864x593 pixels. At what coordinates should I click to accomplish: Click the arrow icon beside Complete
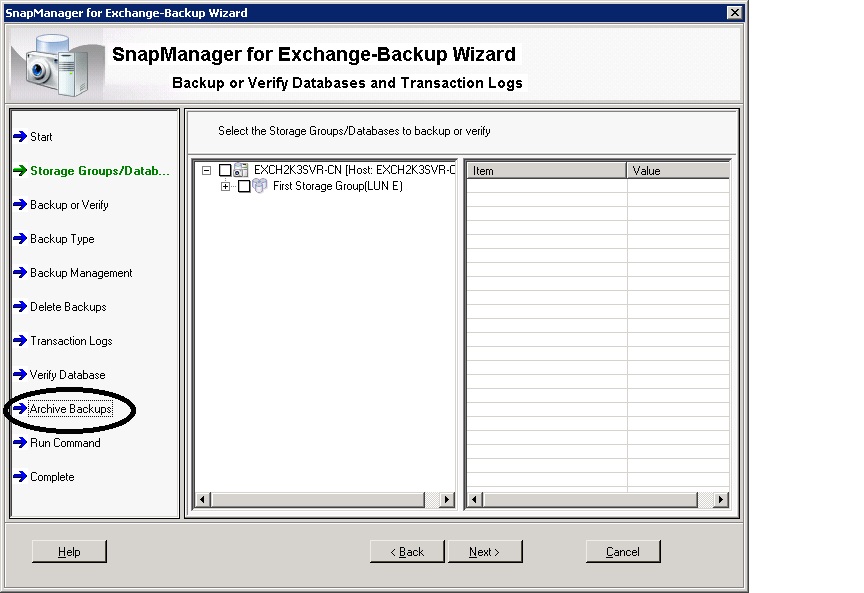pyautogui.click(x=20, y=476)
